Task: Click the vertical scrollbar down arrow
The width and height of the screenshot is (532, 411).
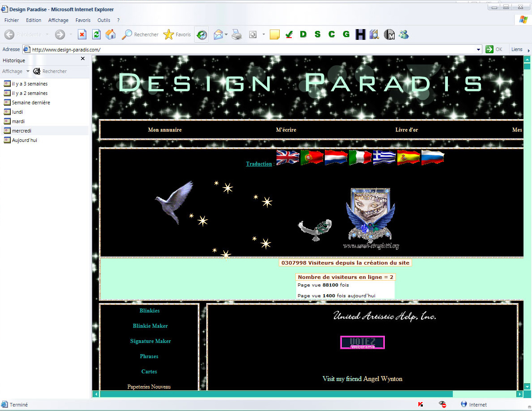Action: [x=527, y=386]
